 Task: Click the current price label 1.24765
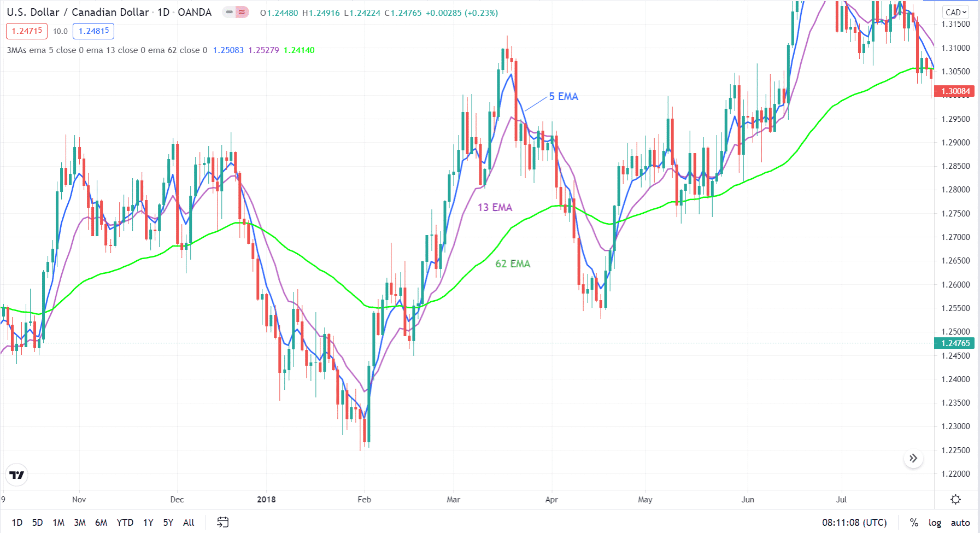(x=955, y=343)
